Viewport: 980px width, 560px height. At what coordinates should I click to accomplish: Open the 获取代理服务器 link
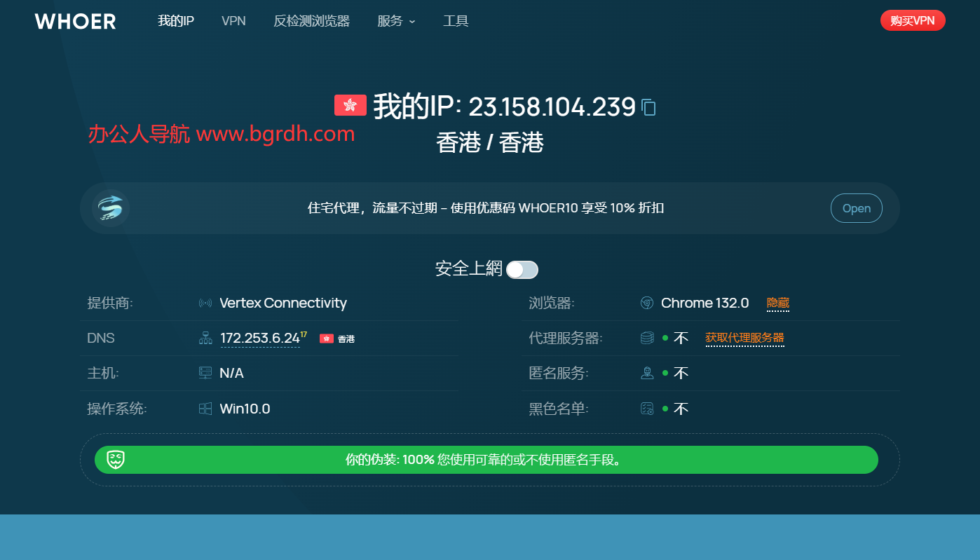click(744, 338)
